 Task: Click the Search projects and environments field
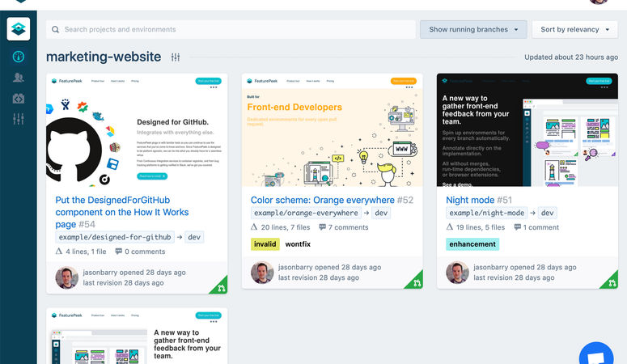(x=231, y=30)
